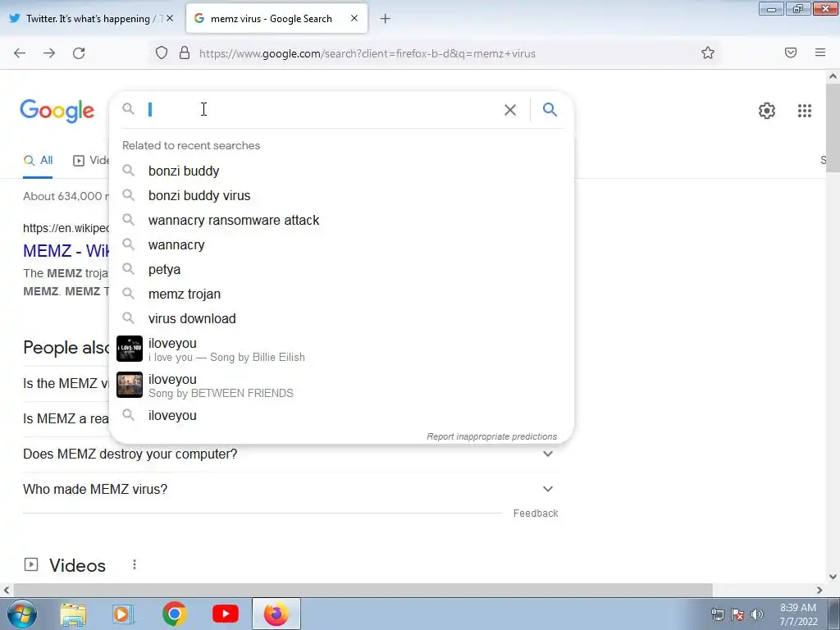840x630 pixels.
Task: Pick the 'wannacry' suggestion
Action: coord(342,244)
